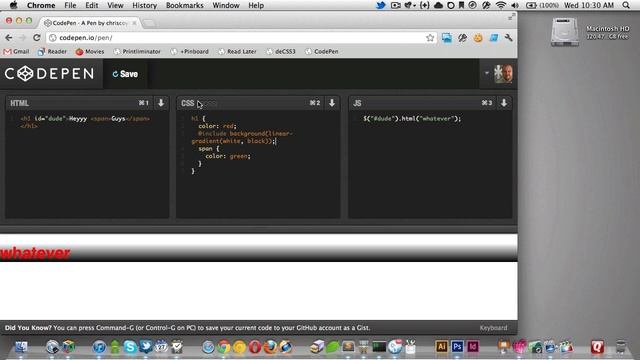The height and width of the screenshot is (360, 640).
Task: Click into the CSS code editor area
Action: (258, 164)
